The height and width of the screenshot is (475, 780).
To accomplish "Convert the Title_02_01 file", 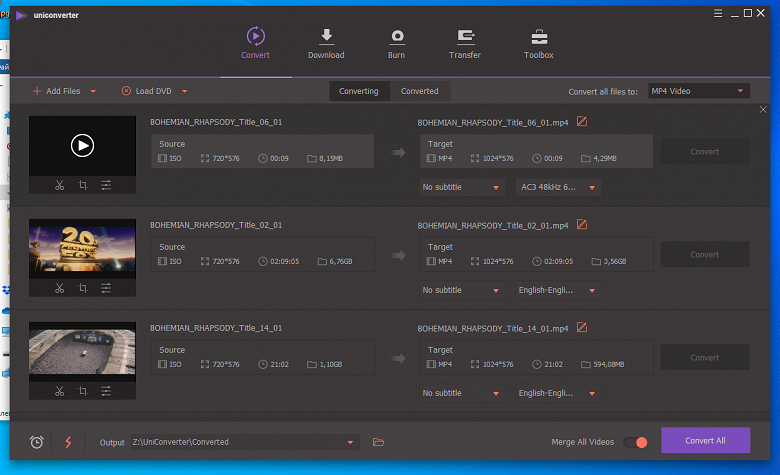I will click(x=705, y=255).
